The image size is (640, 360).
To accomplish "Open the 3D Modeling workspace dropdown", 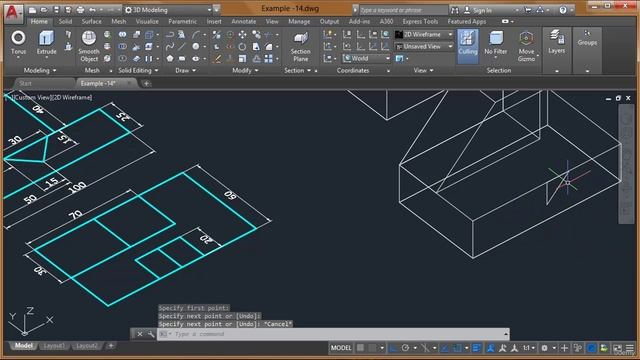I will [x=168, y=10].
